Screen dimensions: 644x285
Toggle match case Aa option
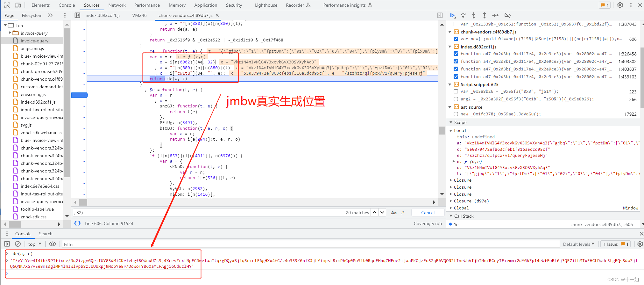394,213
